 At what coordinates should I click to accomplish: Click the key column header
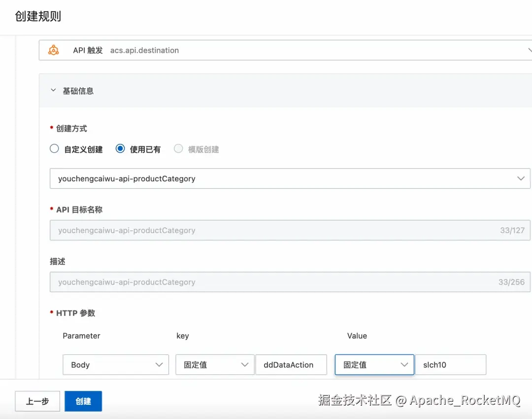[x=183, y=336]
